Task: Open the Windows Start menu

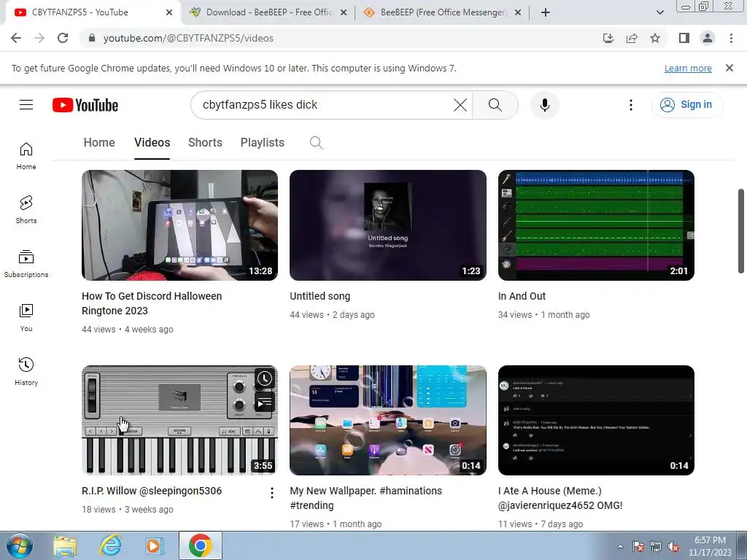Action: (x=20, y=546)
